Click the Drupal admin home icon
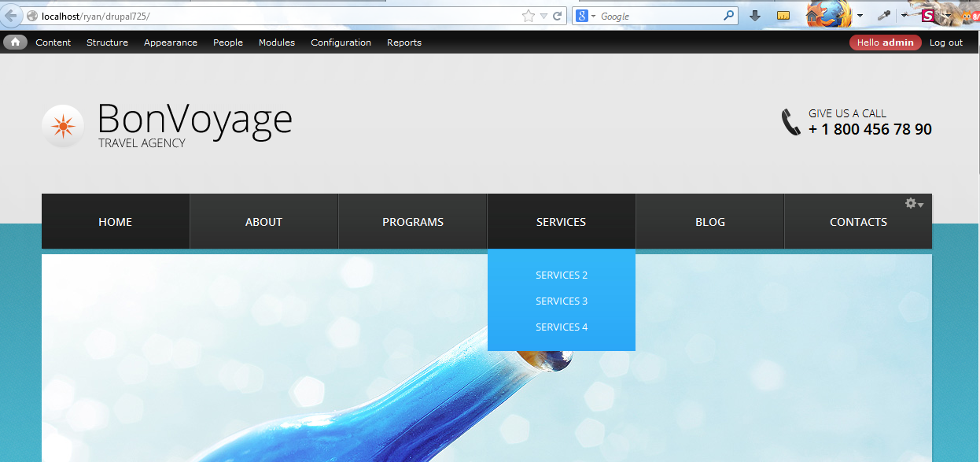Viewport: 980px width, 462px height. click(x=15, y=43)
